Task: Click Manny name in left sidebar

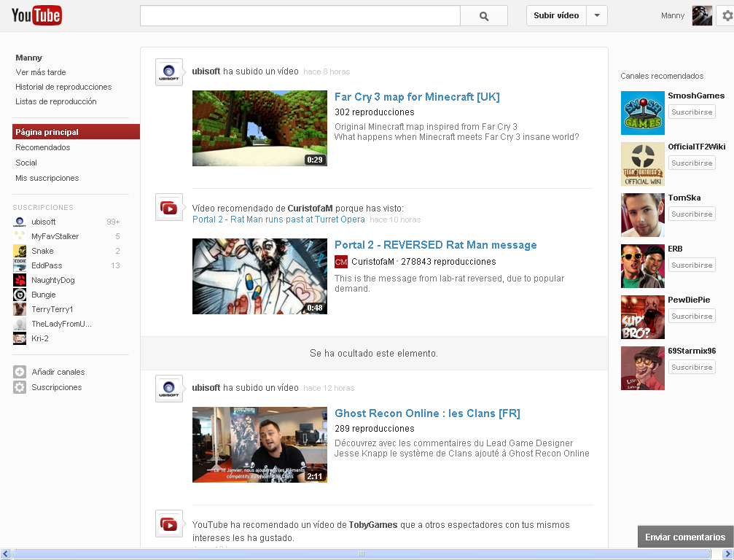Action: tap(29, 58)
